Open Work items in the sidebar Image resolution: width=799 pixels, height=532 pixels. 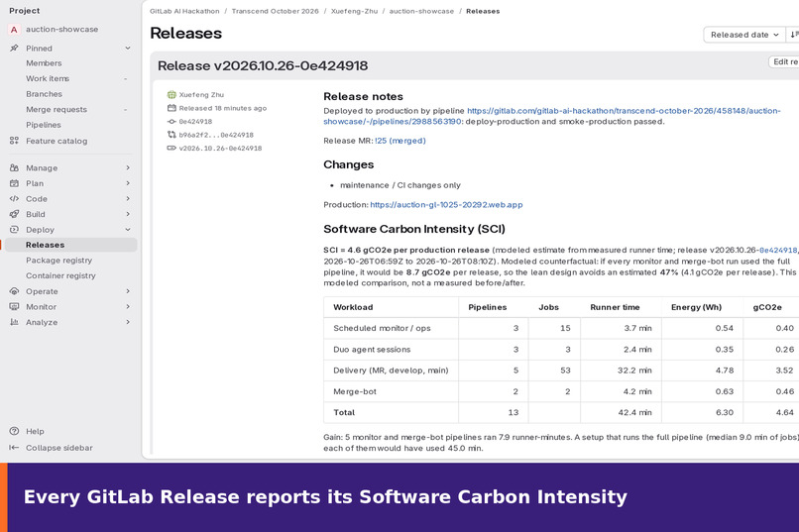[x=48, y=78]
